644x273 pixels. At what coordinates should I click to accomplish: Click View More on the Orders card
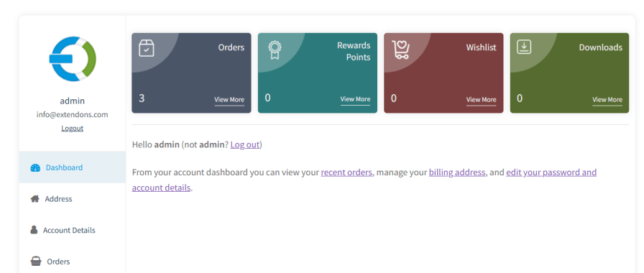[x=229, y=100]
